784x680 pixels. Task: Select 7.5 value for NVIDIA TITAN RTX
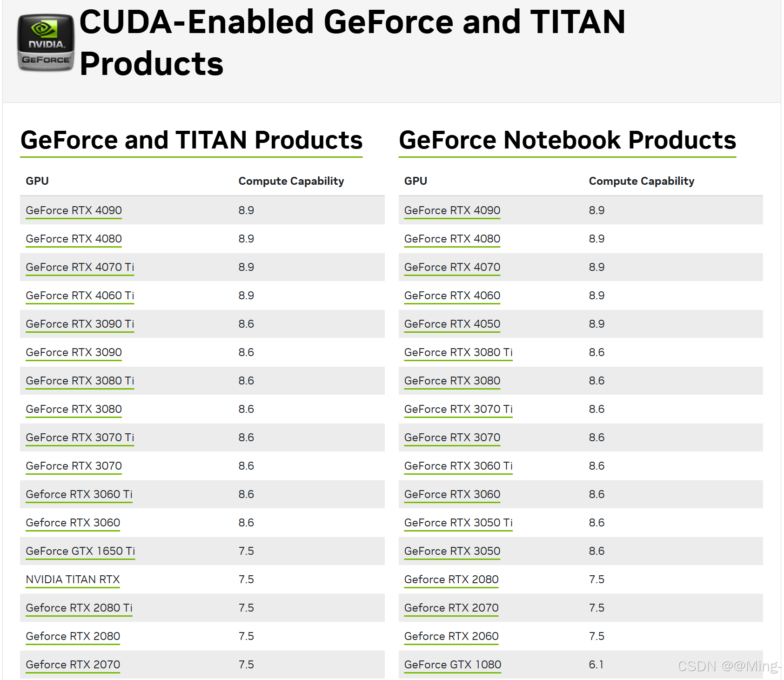[x=246, y=579]
